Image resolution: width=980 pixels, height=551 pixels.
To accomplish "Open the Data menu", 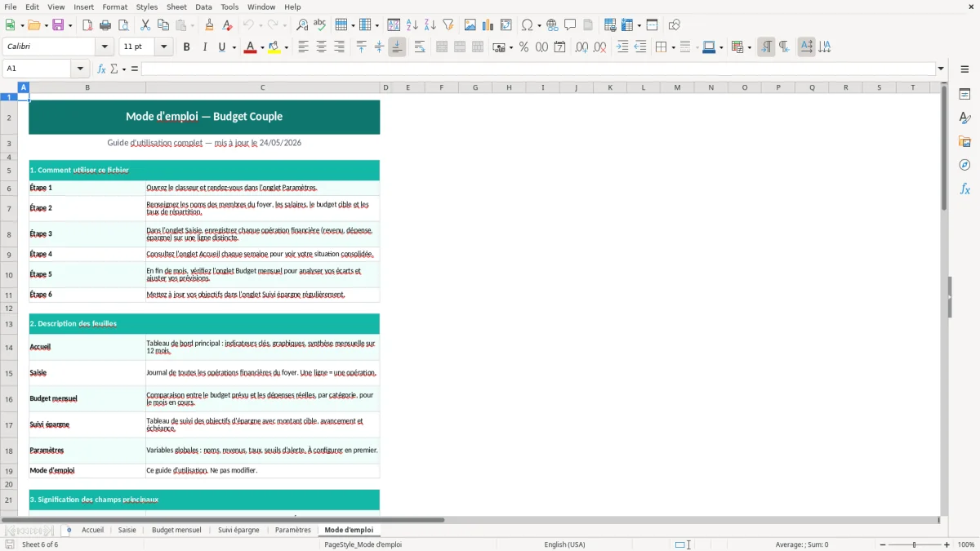I will [x=203, y=7].
